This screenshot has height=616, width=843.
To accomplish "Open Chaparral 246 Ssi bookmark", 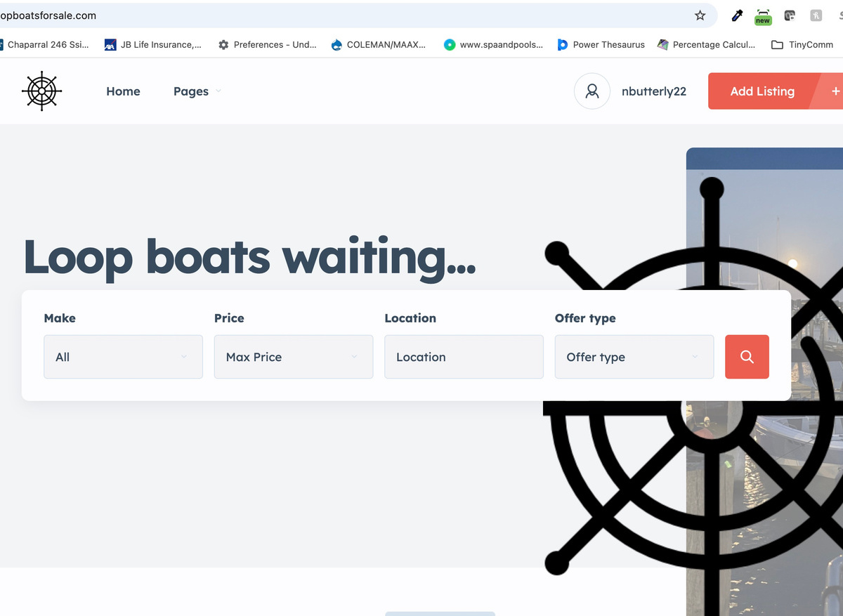I will (44, 44).
